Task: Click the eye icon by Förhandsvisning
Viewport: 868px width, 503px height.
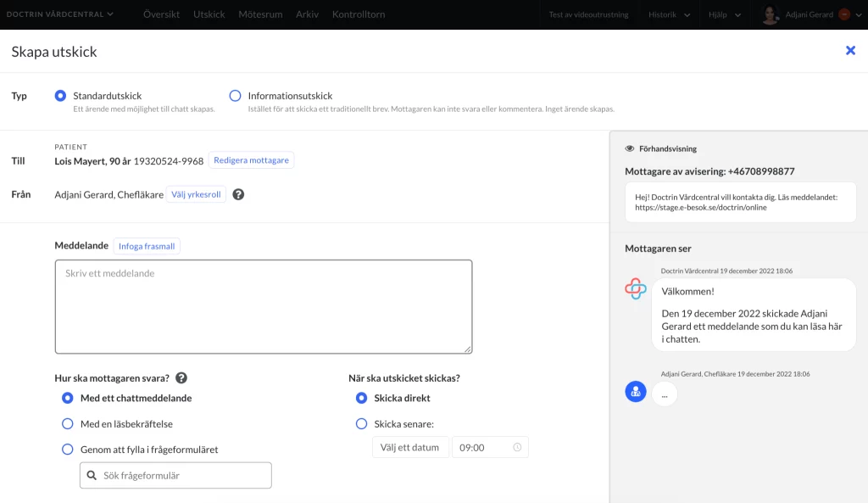Action: point(630,148)
